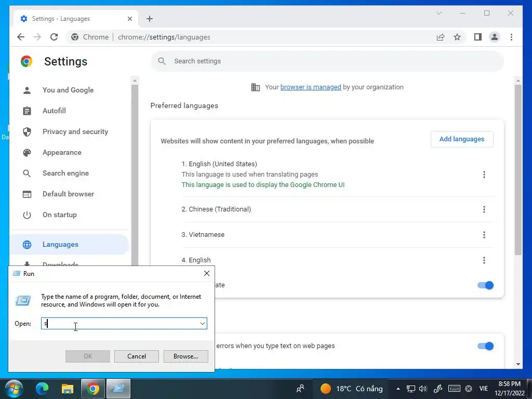This screenshot has height=399, width=532.
Task: Open File Explorer from the taskbar
Action: click(x=67, y=389)
